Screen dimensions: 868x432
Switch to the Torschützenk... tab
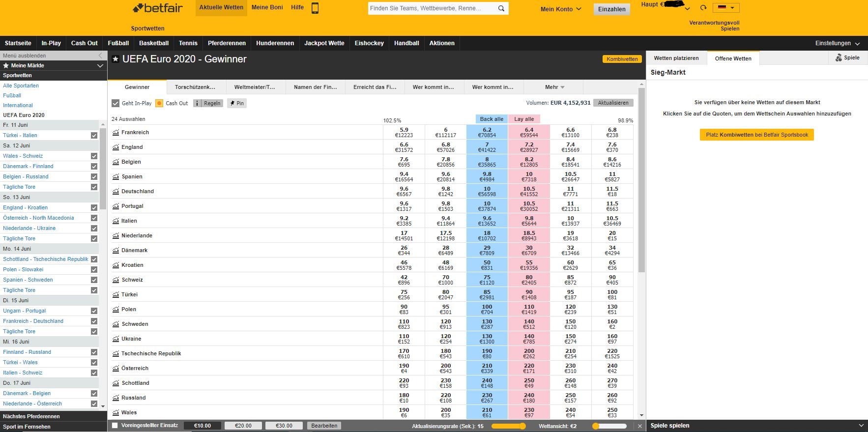coord(196,87)
